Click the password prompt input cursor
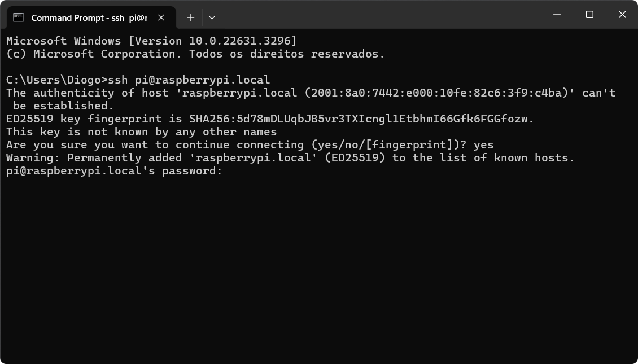The height and width of the screenshot is (364, 638). [x=229, y=170]
